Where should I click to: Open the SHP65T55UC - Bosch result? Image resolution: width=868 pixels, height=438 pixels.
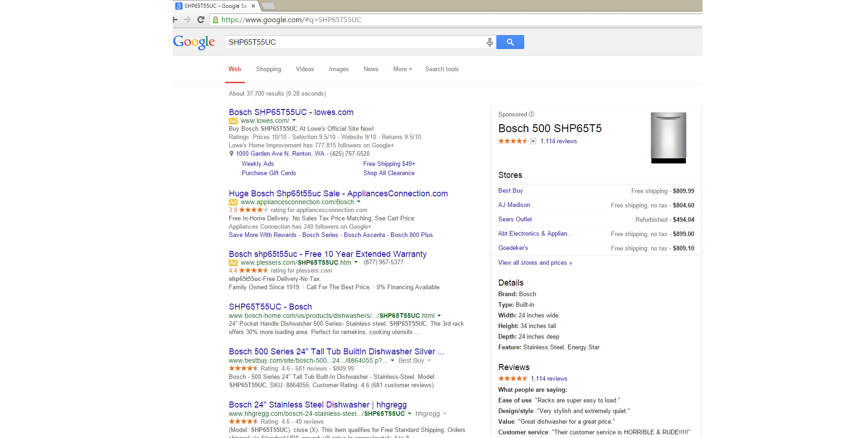pos(270,307)
